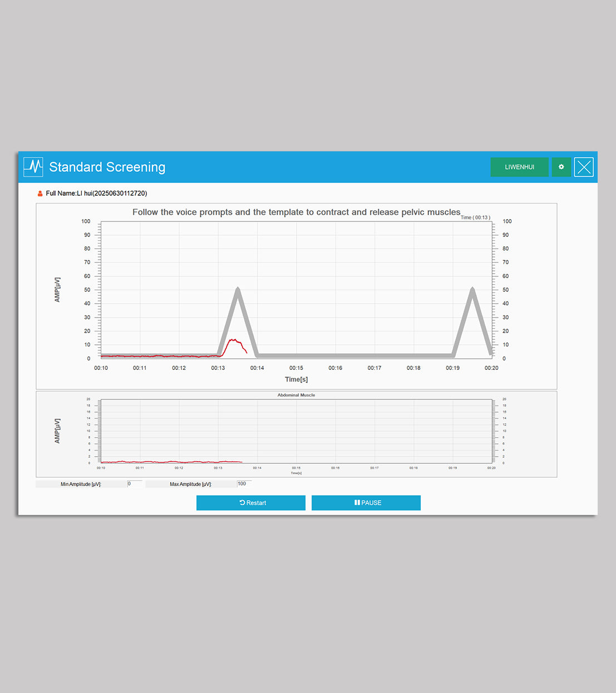The height and width of the screenshot is (693, 616).
Task: Click the Abdominal Muscle chart title
Action: 296,395
